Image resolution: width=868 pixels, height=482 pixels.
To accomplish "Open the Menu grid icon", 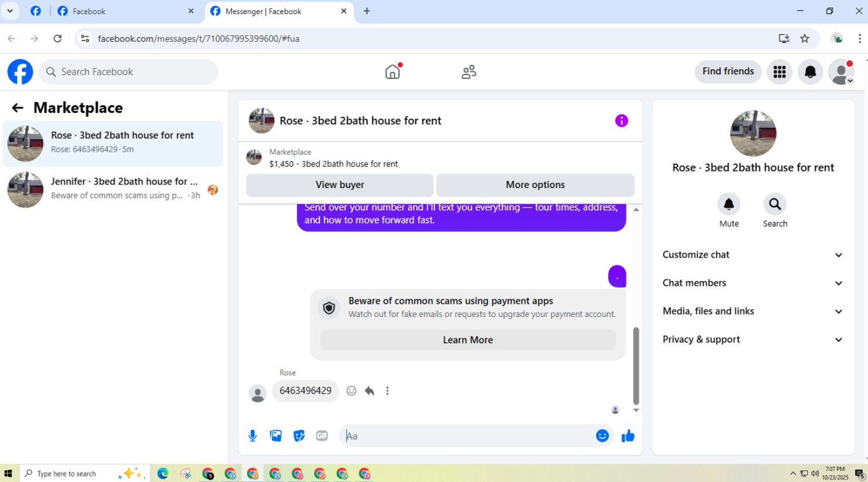I will (x=780, y=71).
